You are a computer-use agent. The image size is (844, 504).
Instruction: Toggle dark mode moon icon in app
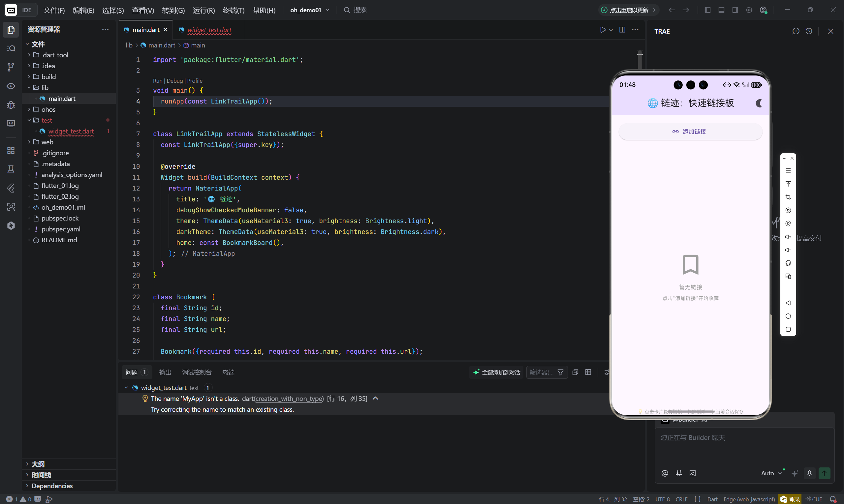click(x=759, y=103)
